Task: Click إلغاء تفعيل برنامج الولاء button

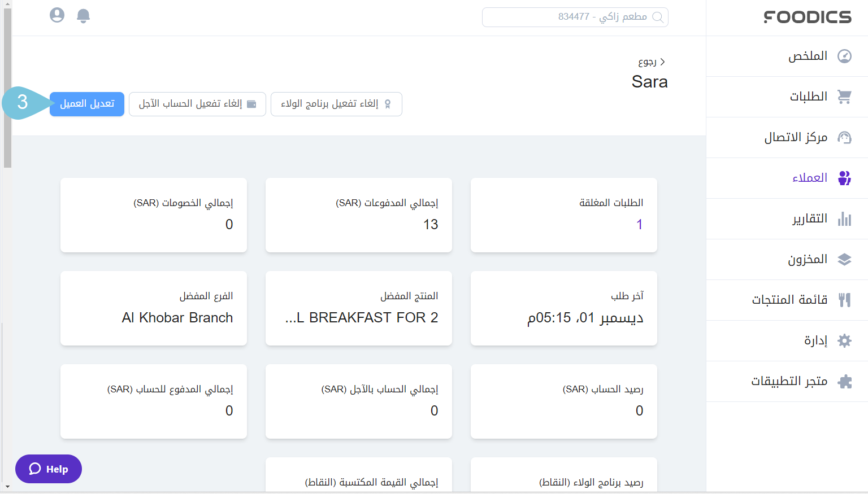Action: tap(336, 104)
